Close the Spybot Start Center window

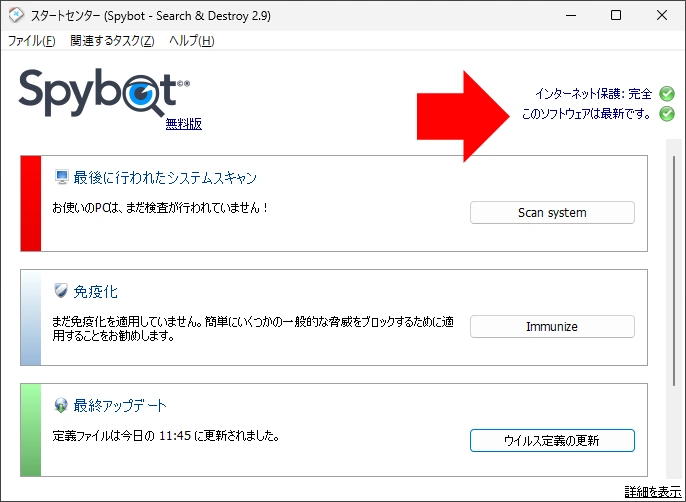[662, 15]
